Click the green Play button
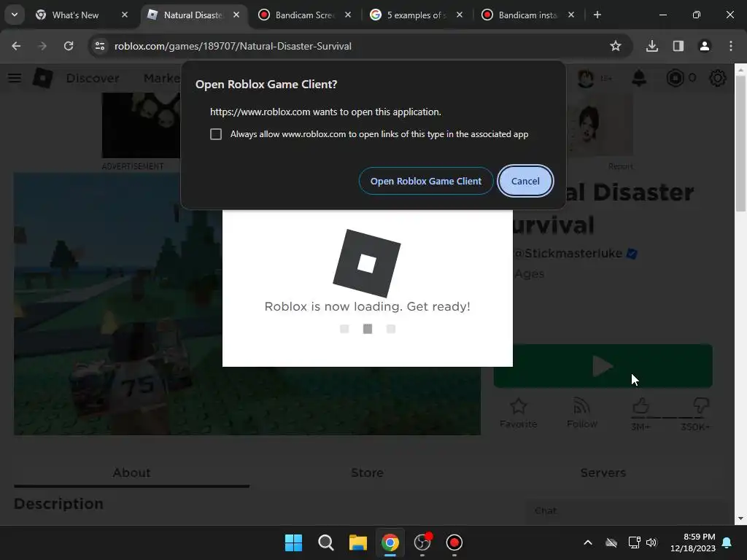Image resolution: width=747 pixels, height=560 pixels. pyautogui.click(x=603, y=366)
